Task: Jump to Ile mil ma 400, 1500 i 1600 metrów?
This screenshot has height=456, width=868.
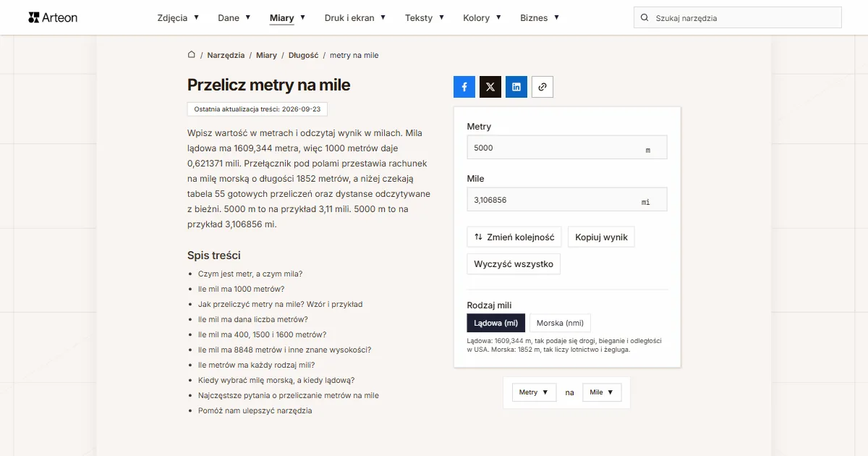Action: (262, 334)
